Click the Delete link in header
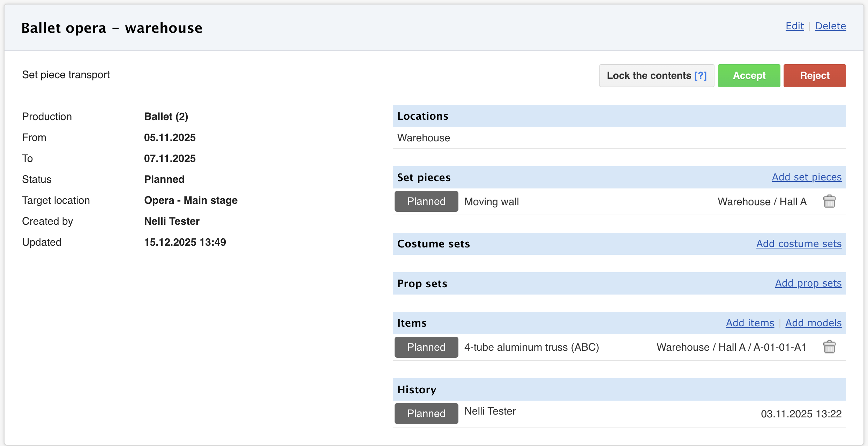868x446 pixels. pyautogui.click(x=830, y=26)
